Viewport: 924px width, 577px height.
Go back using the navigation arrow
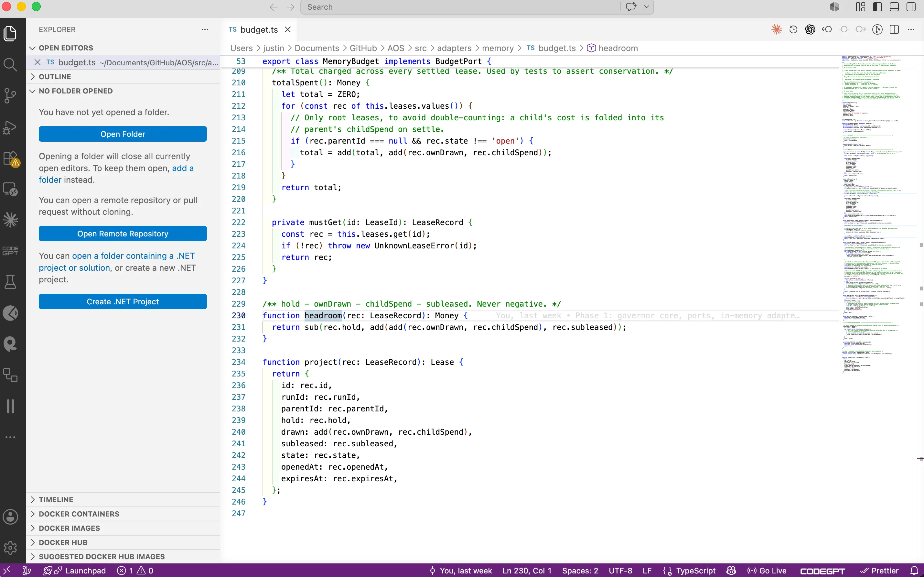(x=274, y=7)
